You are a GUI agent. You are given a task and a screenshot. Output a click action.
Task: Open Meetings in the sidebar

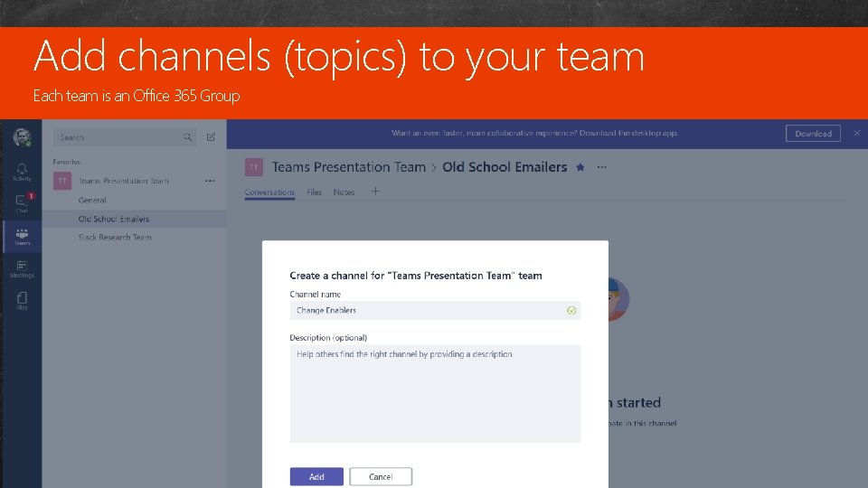click(x=22, y=269)
